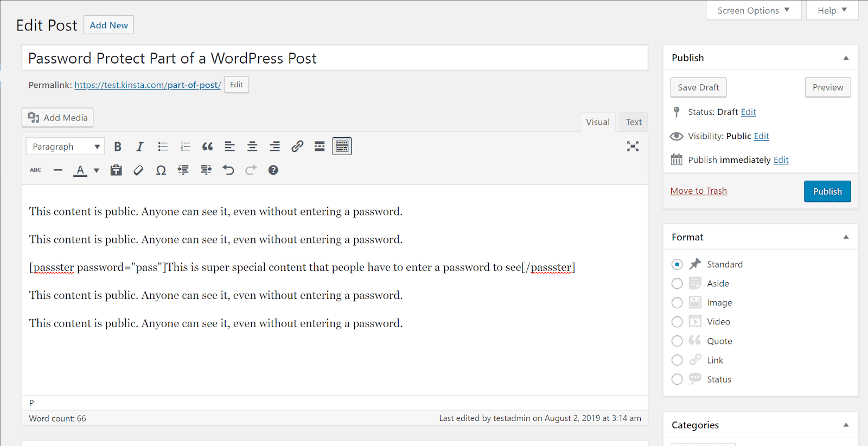Screen dimensions: 868x446
Task: Clear formatting with the eraser icon
Action: (x=138, y=170)
